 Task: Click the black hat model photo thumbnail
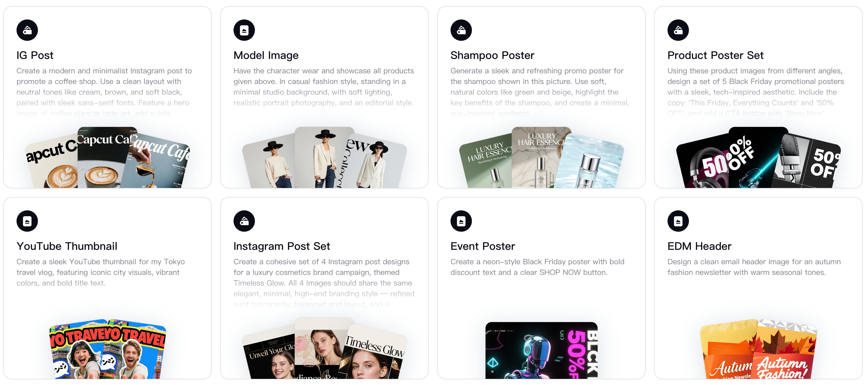tap(324, 157)
